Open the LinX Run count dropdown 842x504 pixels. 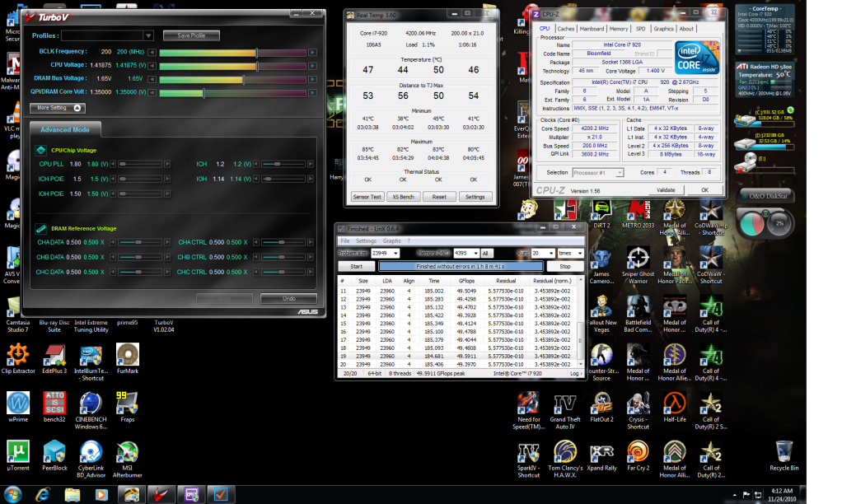pyautogui.click(x=550, y=254)
